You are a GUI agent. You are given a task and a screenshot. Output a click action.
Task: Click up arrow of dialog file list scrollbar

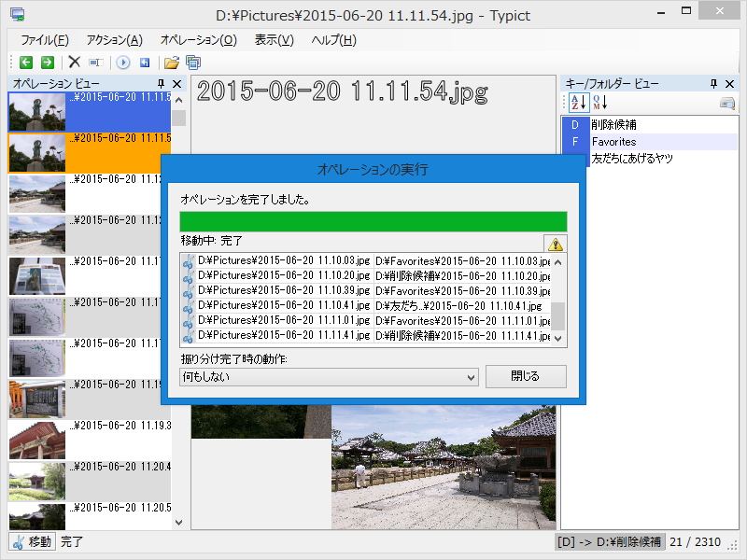coord(557,262)
